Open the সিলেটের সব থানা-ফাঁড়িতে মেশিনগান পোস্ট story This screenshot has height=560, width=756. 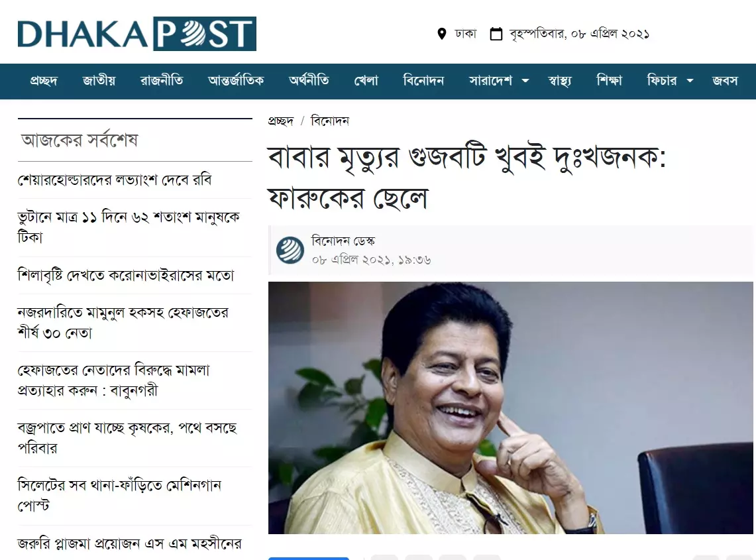[x=119, y=495]
